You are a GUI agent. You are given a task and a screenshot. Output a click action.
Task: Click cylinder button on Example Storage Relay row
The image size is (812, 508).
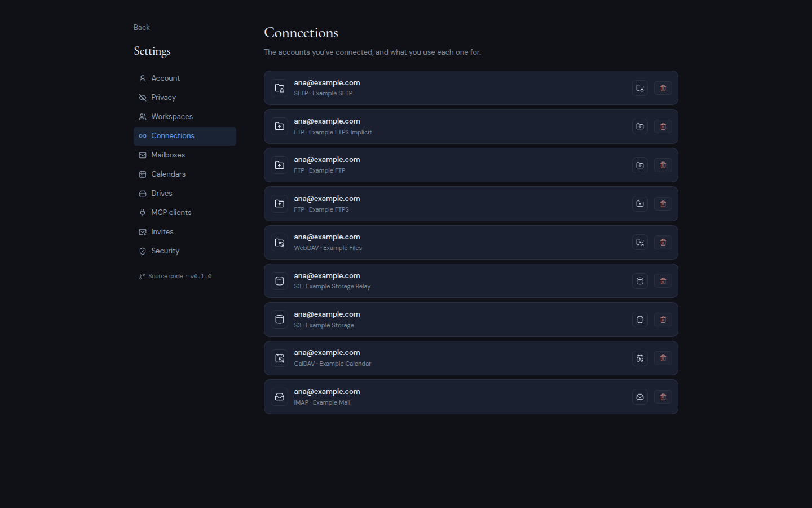pos(640,281)
